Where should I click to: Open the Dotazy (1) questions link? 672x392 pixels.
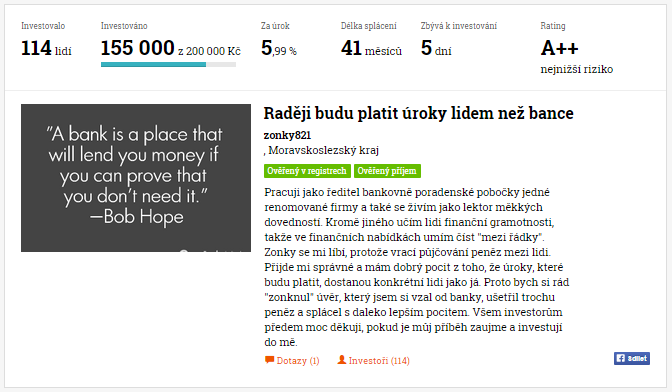click(292, 361)
